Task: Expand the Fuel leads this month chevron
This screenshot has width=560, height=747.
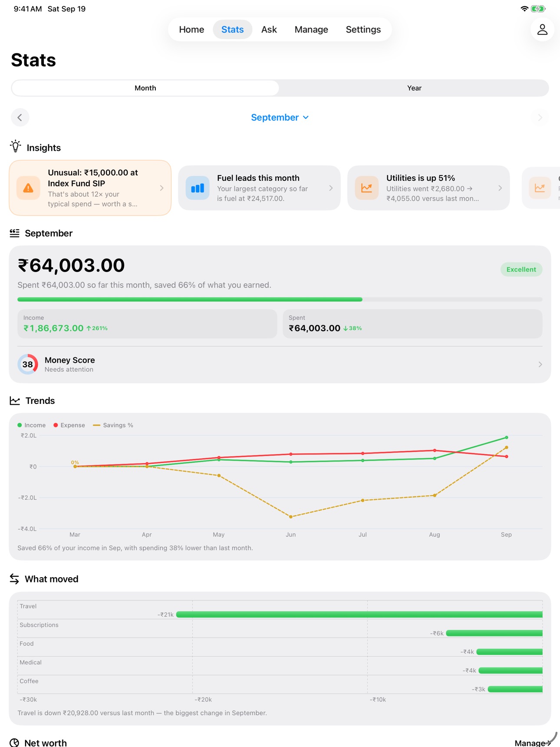Action: click(x=331, y=188)
